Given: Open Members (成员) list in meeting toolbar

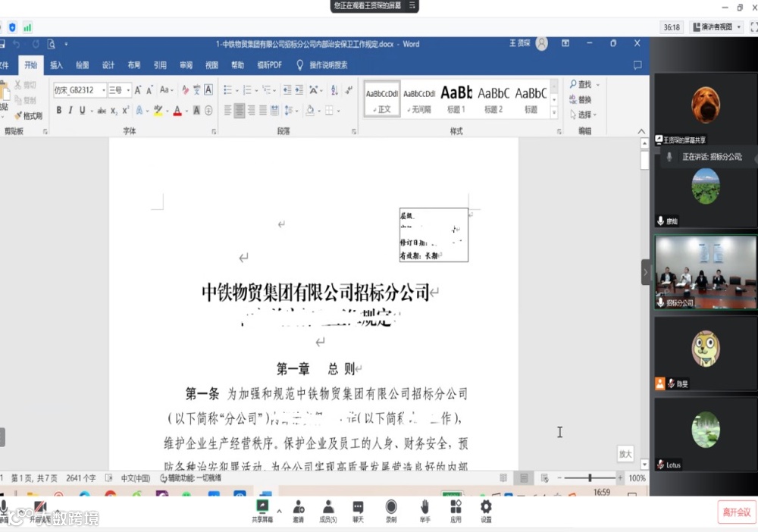Looking at the screenshot, I should (328, 512).
